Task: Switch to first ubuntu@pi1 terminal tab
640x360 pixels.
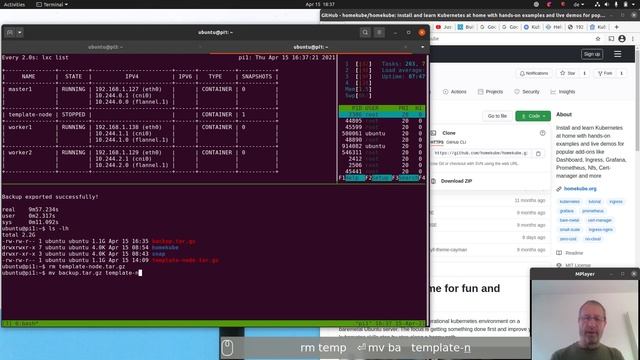Action: (x=105, y=47)
